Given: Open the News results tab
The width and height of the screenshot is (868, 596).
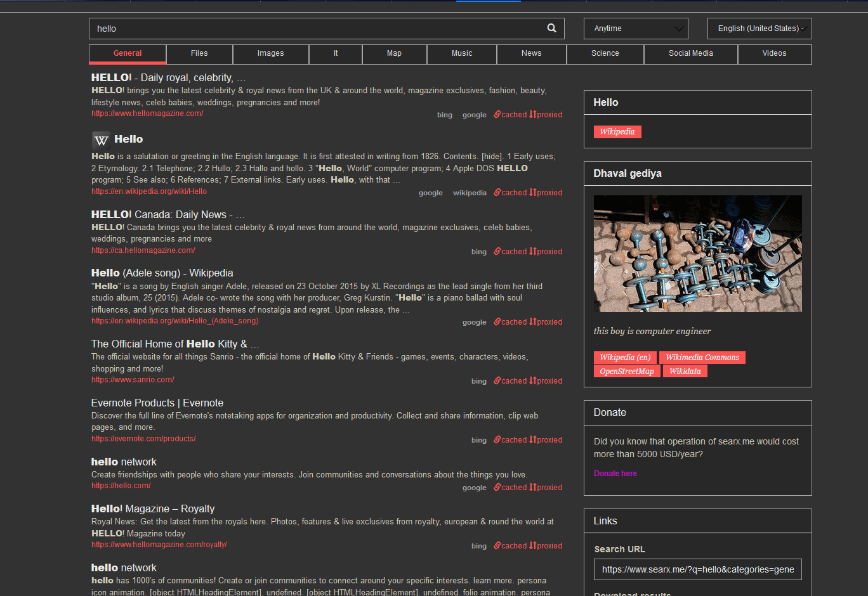Looking at the screenshot, I should pos(531,54).
